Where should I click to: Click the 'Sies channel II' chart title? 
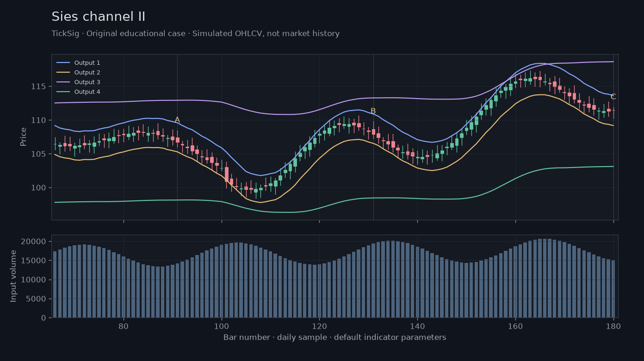(99, 17)
